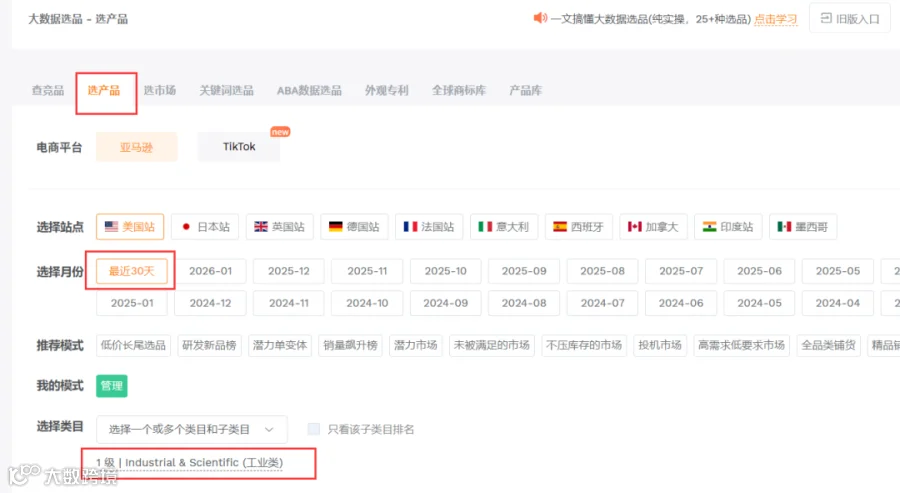Click the 旧版入口 exit icon
This screenshot has width=900, height=493.
826,18
